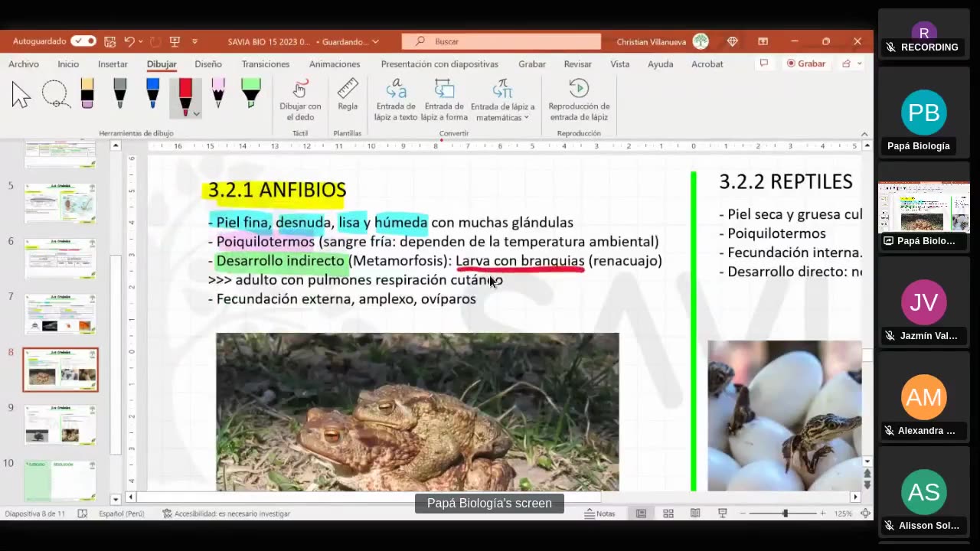
Task: Choose the blue pen
Action: [x=152, y=93]
